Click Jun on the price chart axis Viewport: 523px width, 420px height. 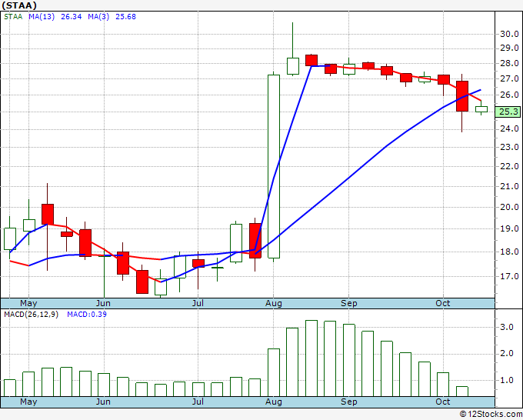pyautogui.click(x=103, y=304)
